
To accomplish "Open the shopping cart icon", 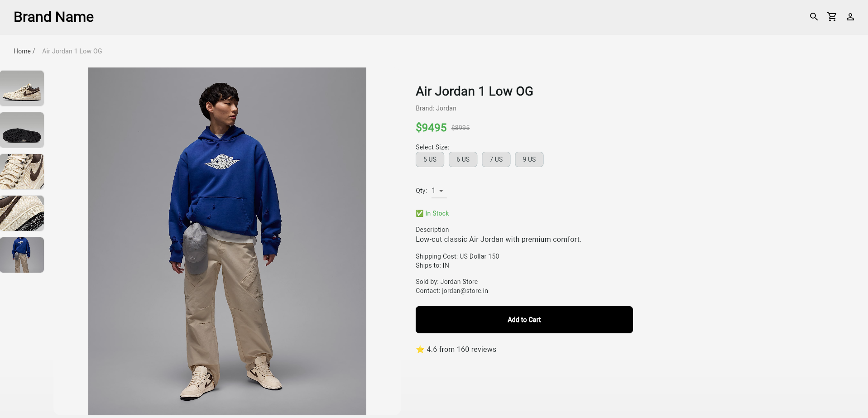I will click(x=832, y=17).
